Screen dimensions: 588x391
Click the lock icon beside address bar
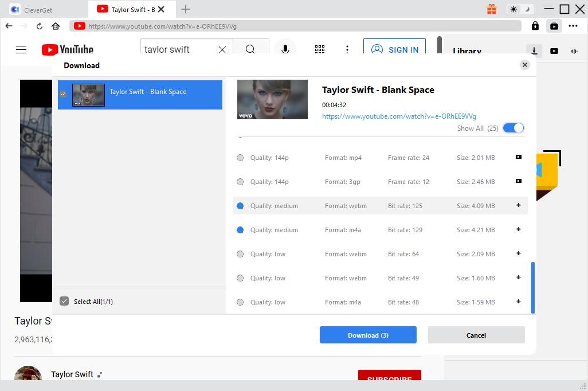click(x=535, y=26)
